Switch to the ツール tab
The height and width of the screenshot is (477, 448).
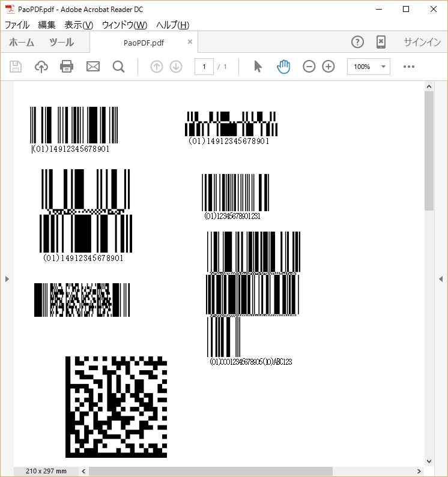click(x=61, y=42)
